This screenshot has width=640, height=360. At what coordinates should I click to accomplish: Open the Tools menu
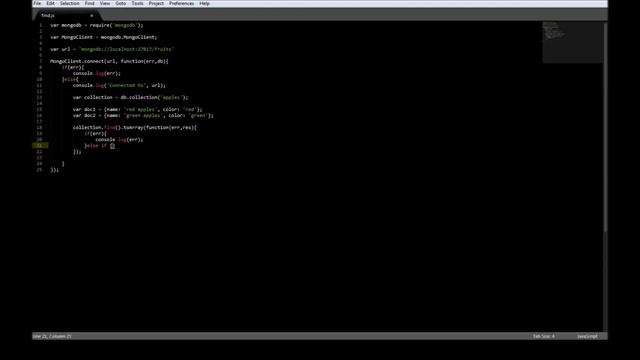point(138,3)
